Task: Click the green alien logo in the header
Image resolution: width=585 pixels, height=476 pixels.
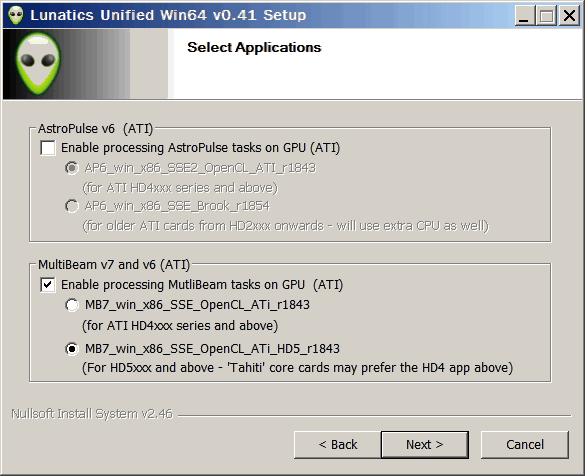Action: 38,63
